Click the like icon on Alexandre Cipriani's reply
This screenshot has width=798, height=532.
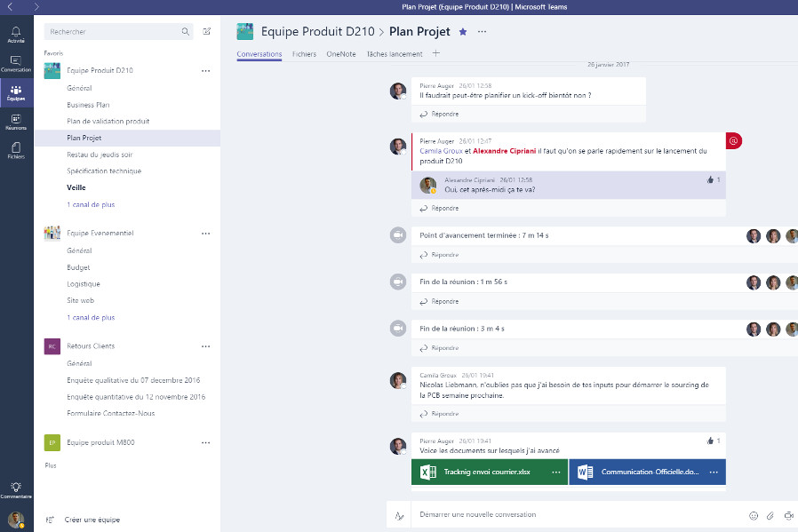click(710, 179)
